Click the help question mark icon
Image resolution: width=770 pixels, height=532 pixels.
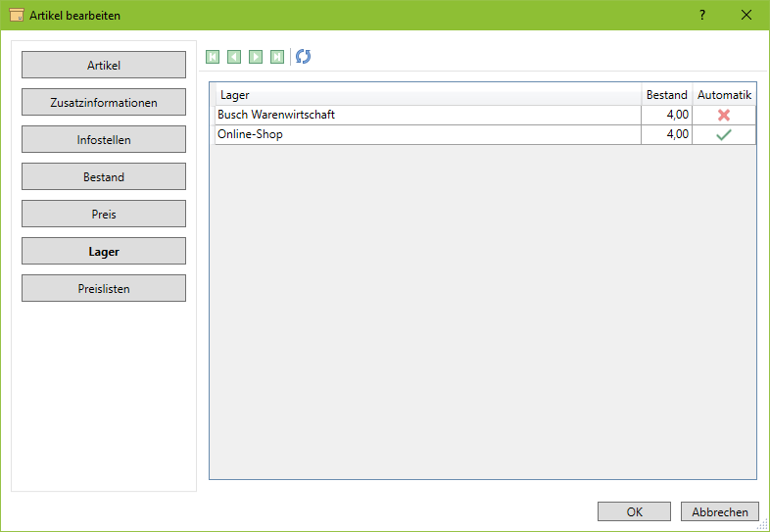tap(702, 15)
